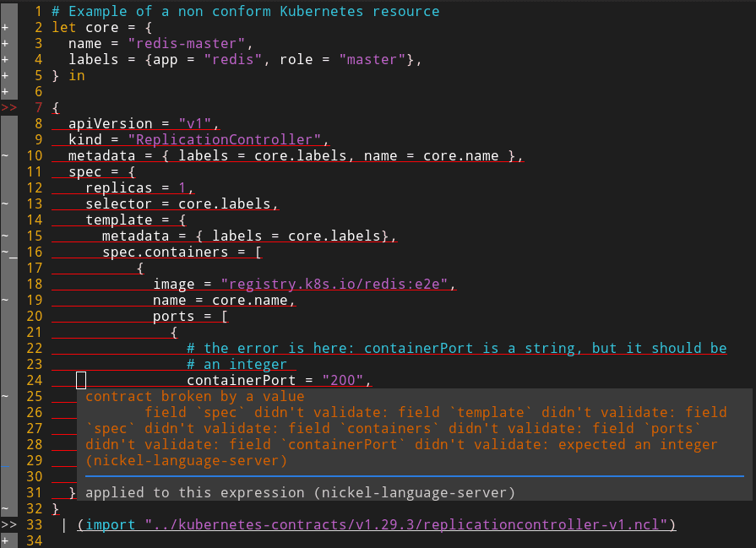Viewport: 756px width, 548px height.
Task: Click the + sign beside line 34
Action: (x=5, y=540)
